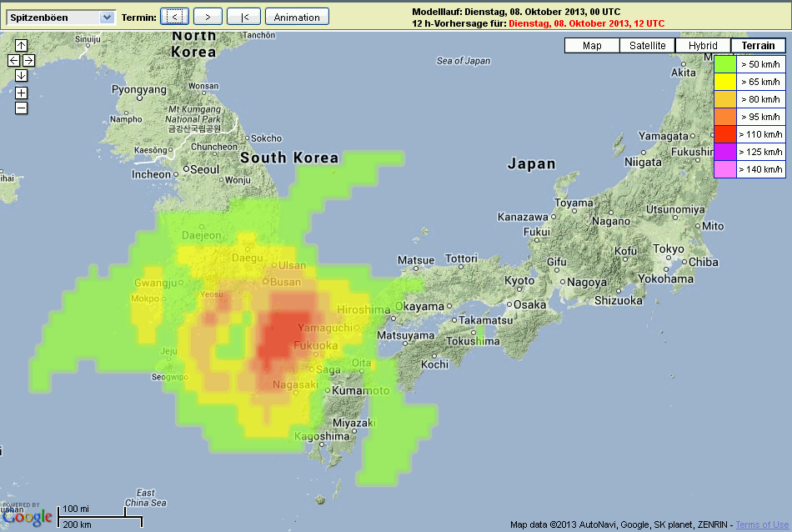
Task: Start the forecast Animation
Action: [x=297, y=17]
